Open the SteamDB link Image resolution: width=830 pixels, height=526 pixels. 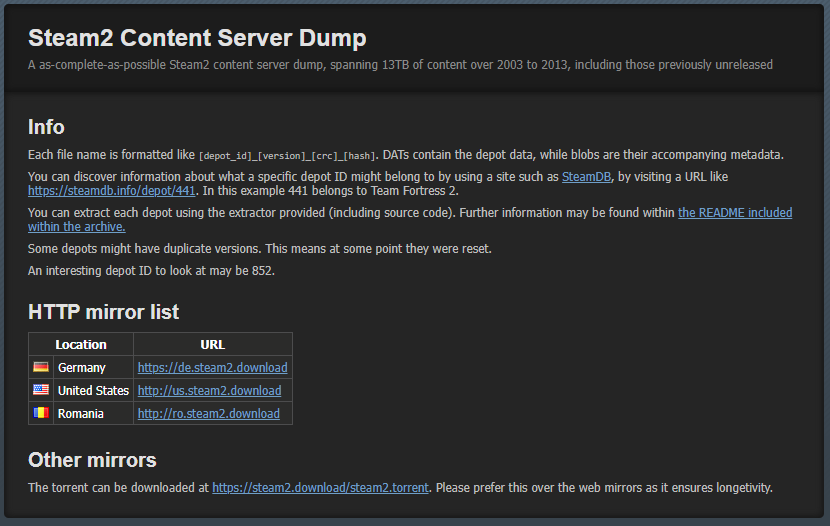tap(586, 177)
